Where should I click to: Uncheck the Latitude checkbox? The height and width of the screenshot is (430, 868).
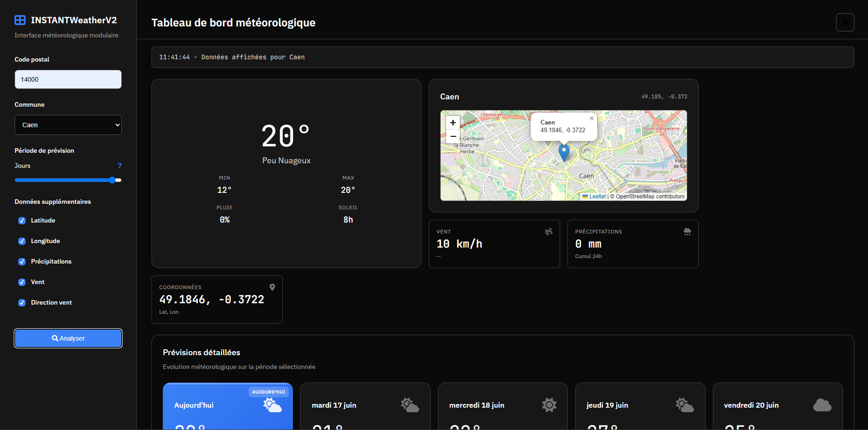click(x=21, y=220)
